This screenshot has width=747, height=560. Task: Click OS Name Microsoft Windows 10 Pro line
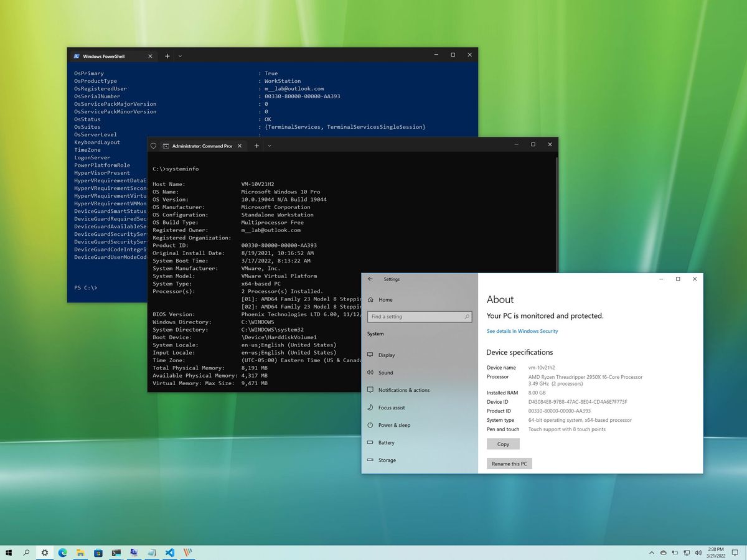tap(237, 192)
